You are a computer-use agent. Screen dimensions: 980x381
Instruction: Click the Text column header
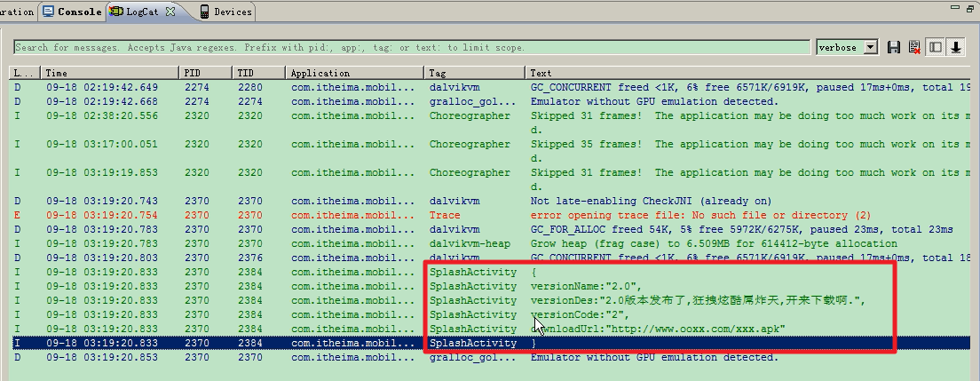point(747,73)
